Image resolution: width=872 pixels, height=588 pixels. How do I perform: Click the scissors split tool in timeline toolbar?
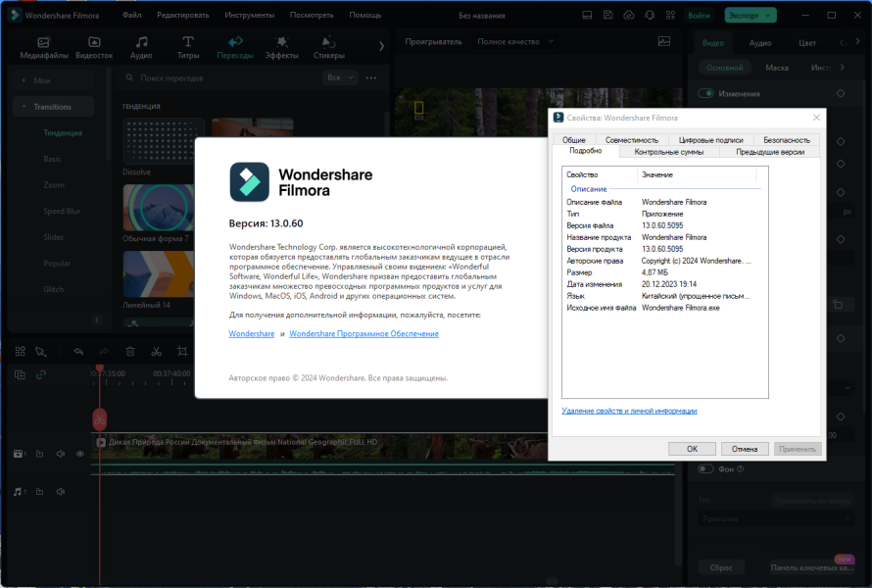pos(156,351)
